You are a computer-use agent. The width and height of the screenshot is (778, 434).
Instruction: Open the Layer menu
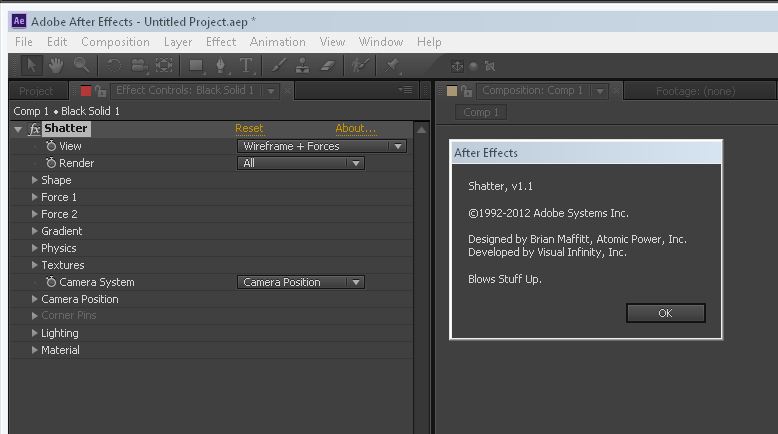[x=178, y=42]
